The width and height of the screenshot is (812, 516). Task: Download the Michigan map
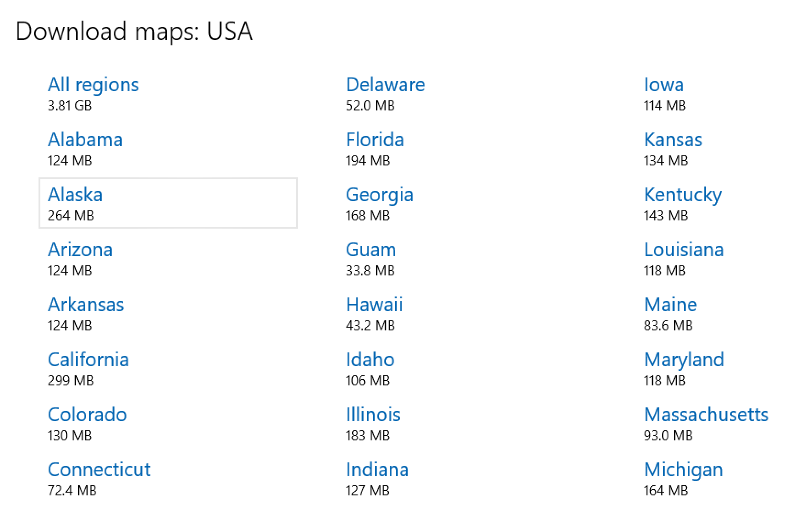[x=683, y=469]
